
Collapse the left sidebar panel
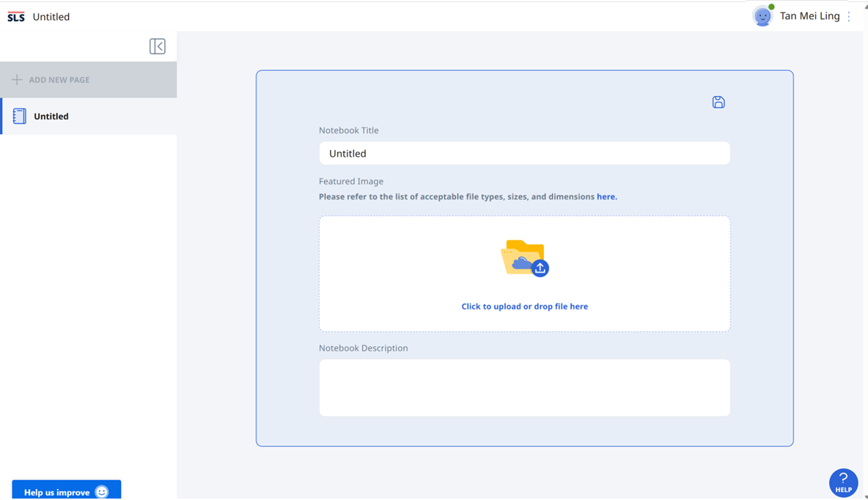pyautogui.click(x=158, y=46)
